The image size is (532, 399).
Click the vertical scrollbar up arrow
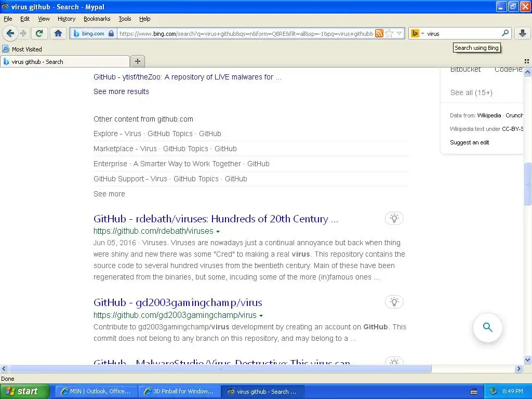tap(527, 72)
